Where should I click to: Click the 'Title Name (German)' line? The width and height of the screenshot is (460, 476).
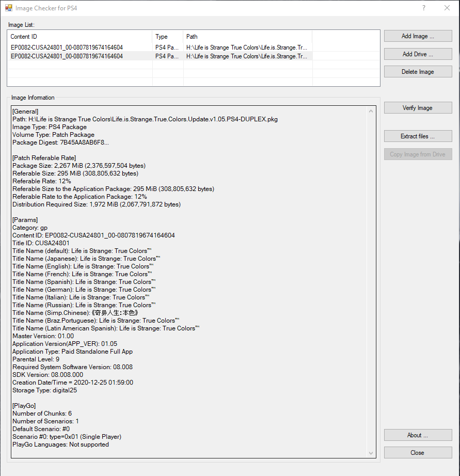[x=84, y=290]
